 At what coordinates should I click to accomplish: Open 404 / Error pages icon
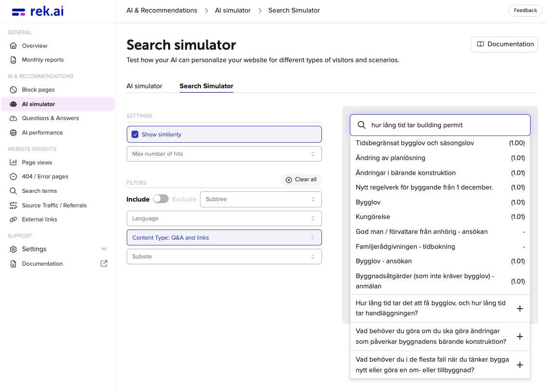coord(13,176)
